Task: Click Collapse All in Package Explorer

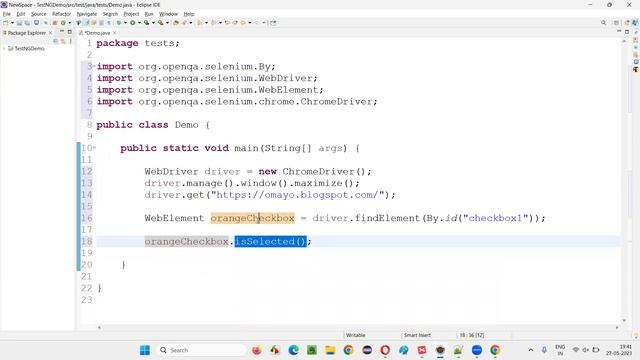Action: coord(56,41)
